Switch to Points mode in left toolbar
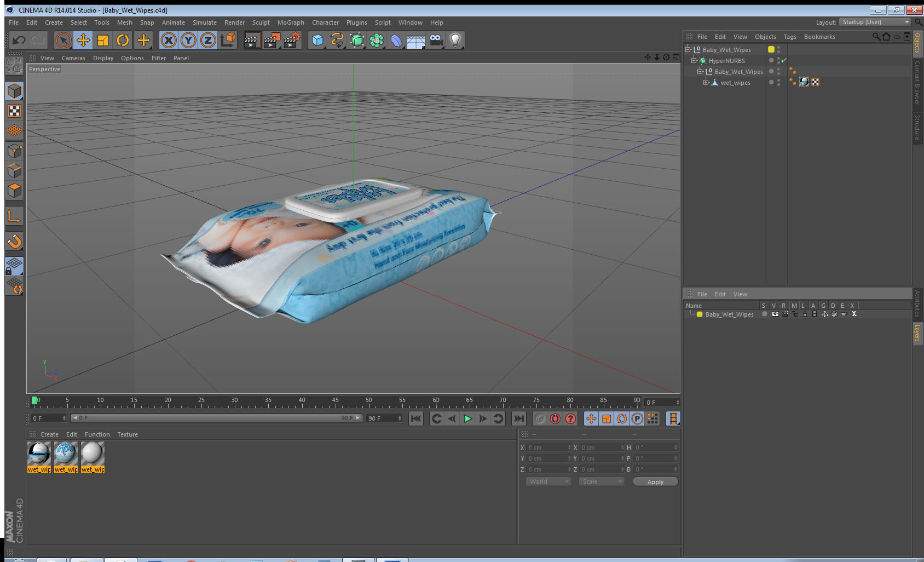Viewport: 924px width, 562px height. point(14,151)
